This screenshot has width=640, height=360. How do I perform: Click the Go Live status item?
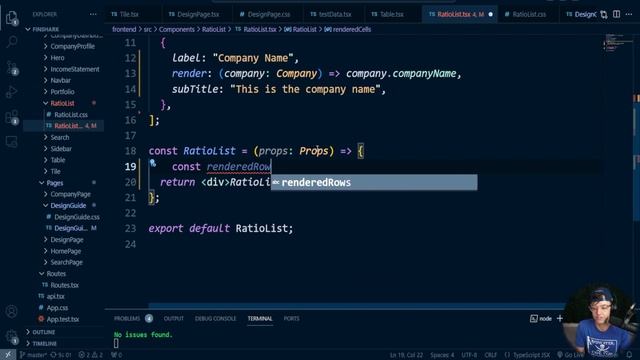click(571, 355)
